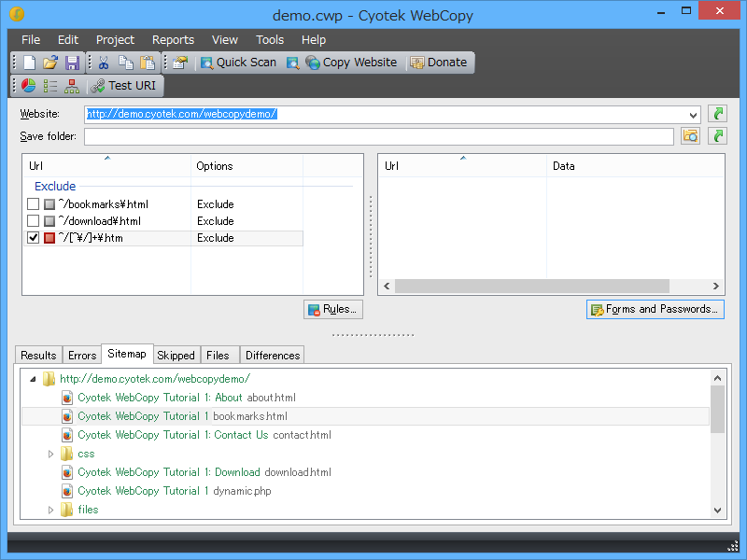Enable the ^/download\html exclude rule
747x560 pixels.
point(33,220)
